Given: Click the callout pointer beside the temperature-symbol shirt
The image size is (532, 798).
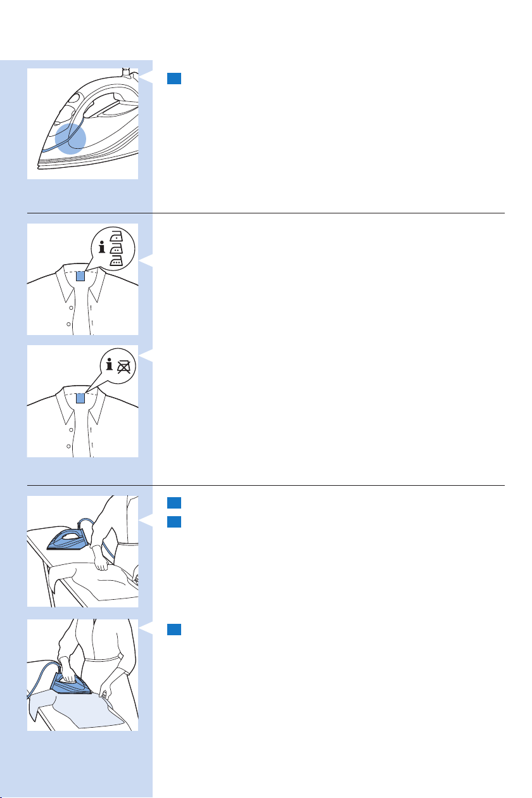Looking at the screenshot, I should [x=146, y=260].
